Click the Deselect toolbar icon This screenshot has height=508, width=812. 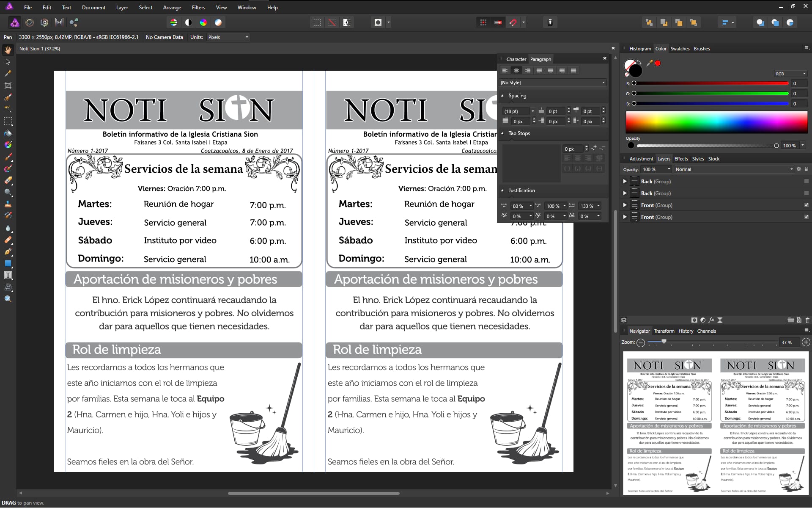(332, 22)
